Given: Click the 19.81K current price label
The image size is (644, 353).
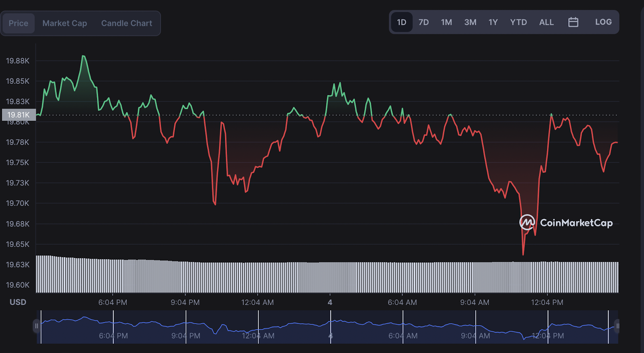Looking at the screenshot, I should (x=19, y=115).
